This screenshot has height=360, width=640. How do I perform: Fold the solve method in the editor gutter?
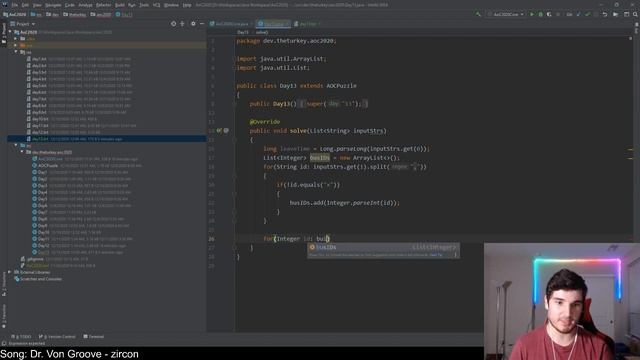[235, 140]
